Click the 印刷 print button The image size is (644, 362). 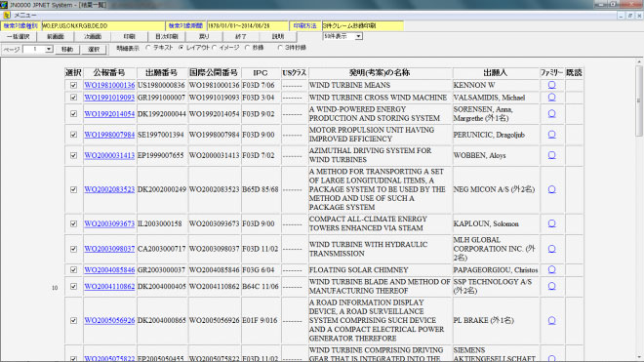tap(130, 36)
